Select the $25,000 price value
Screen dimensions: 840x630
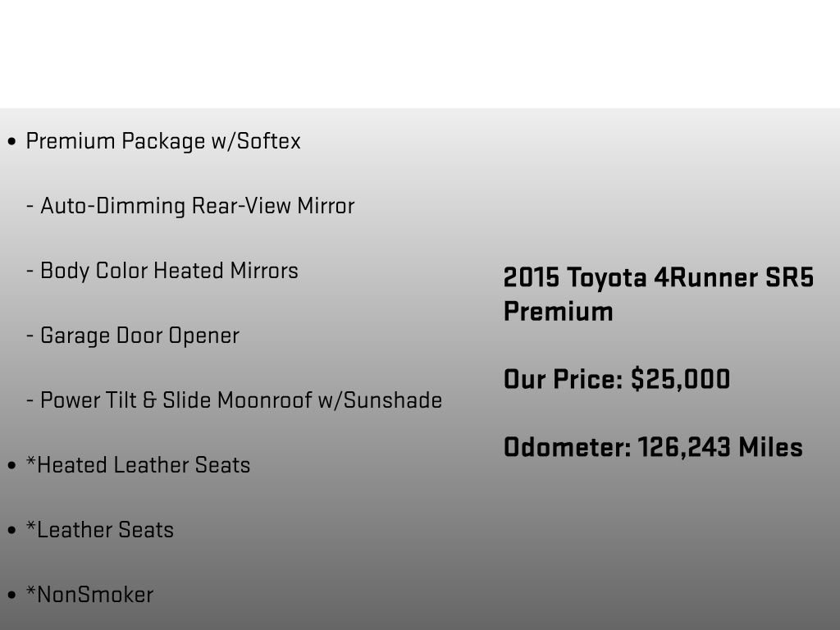[680, 380]
